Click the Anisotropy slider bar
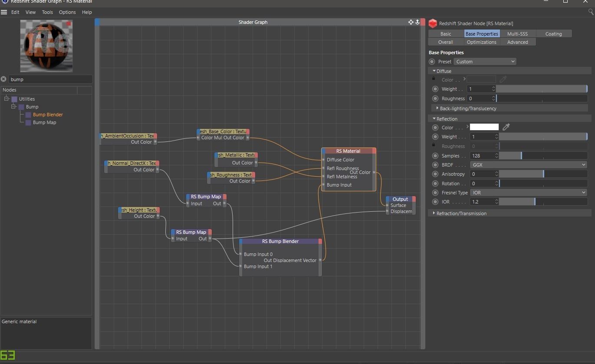 (x=543, y=174)
